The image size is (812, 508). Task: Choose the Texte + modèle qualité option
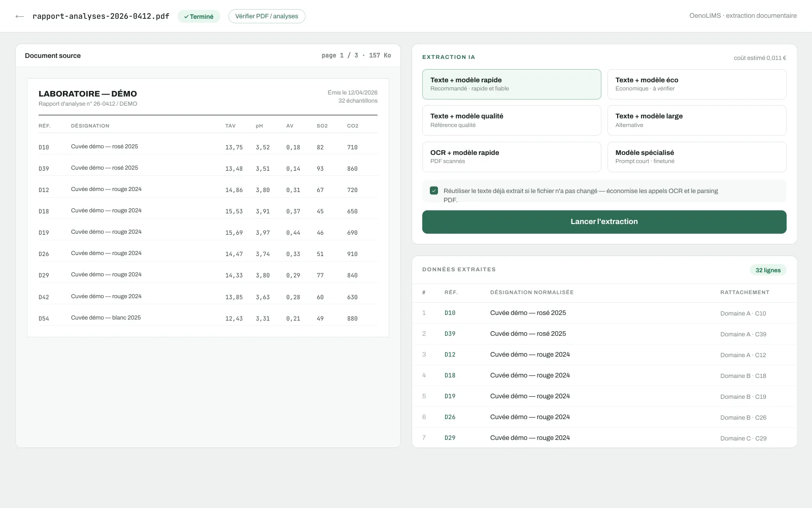point(512,120)
